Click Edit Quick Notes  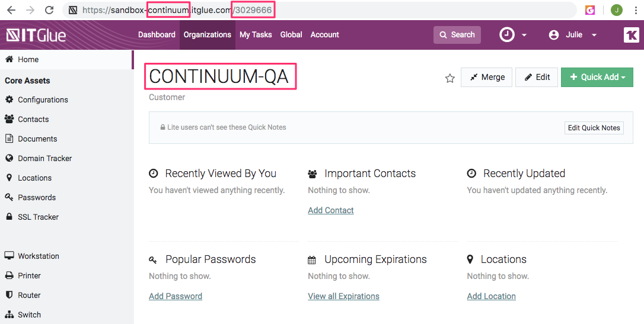(594, 127)
